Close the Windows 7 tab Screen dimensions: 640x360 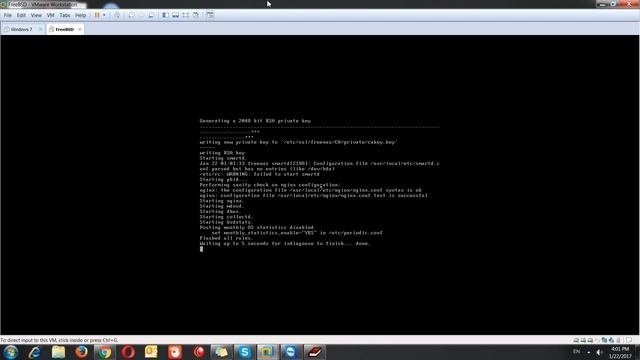coord(40,29)
